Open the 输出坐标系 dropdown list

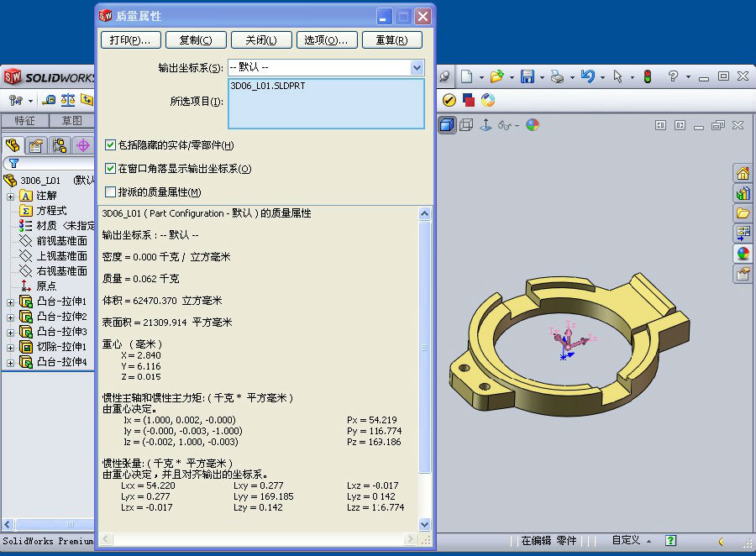417,67
